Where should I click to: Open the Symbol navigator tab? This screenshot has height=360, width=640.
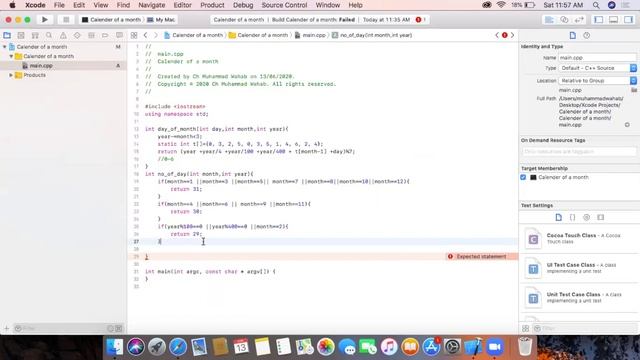[35, 36]
